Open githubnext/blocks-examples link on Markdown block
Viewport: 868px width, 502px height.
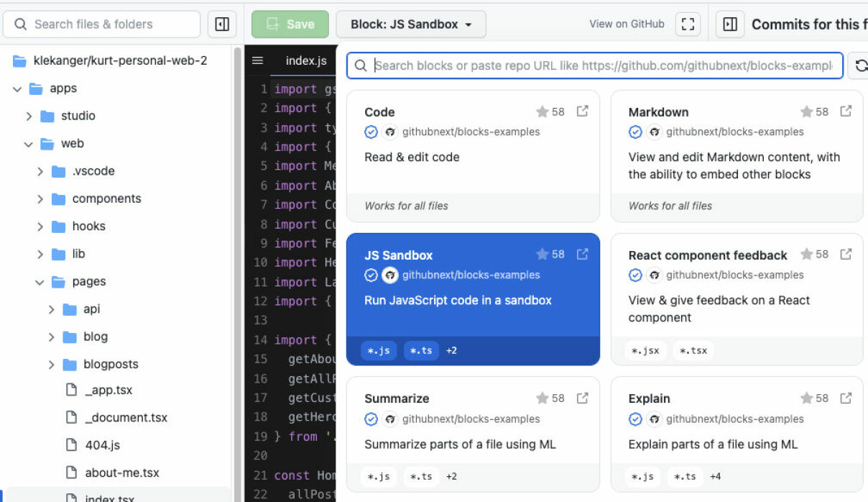tap(735, 132)
